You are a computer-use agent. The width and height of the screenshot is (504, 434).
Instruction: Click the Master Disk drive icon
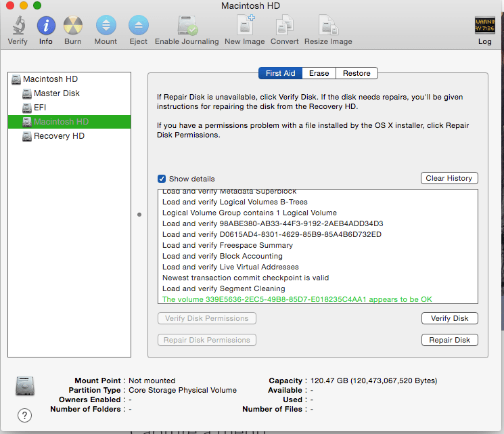27,93
